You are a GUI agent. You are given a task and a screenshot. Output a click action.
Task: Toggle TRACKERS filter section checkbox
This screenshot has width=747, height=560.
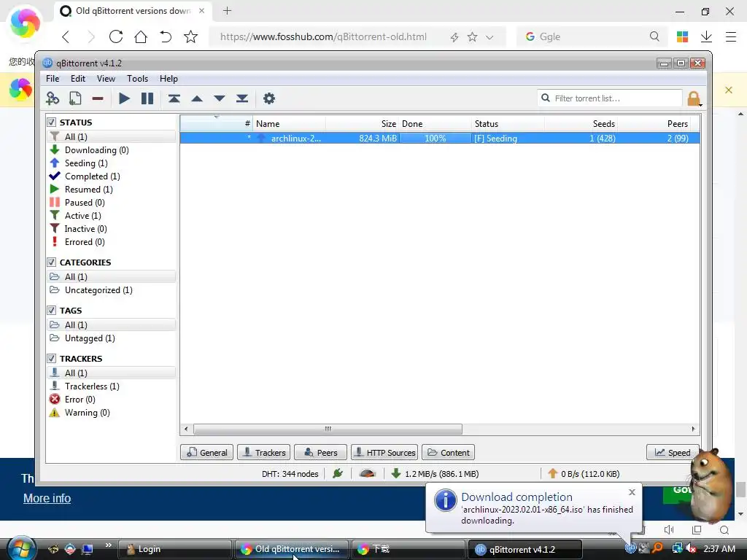click(x=52, y=359)
